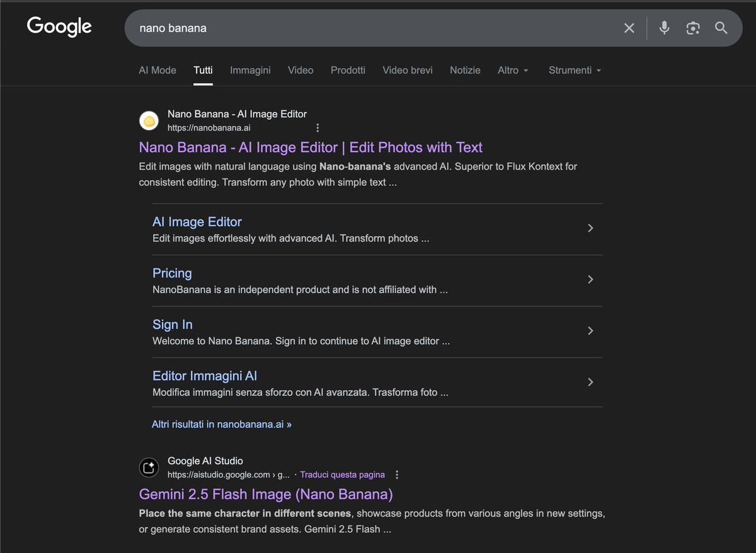Clear the search box with X icon

629,28
